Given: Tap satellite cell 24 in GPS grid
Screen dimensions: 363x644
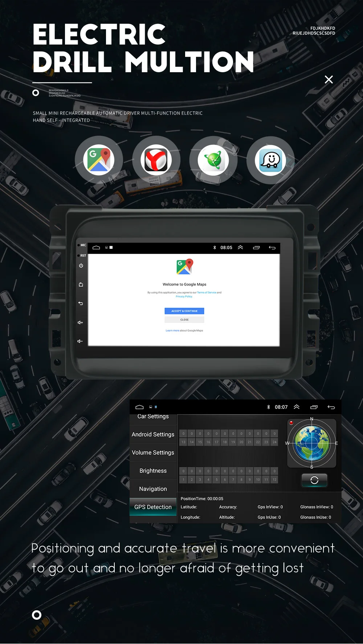Looking at the screenshot, I should (274, 442).
